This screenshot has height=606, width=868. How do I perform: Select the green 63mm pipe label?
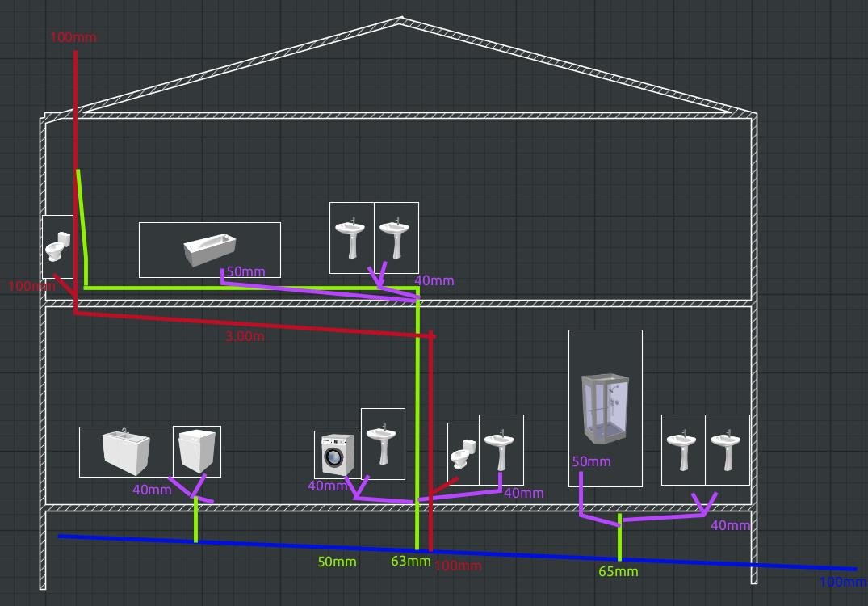(x=410, y=562)
